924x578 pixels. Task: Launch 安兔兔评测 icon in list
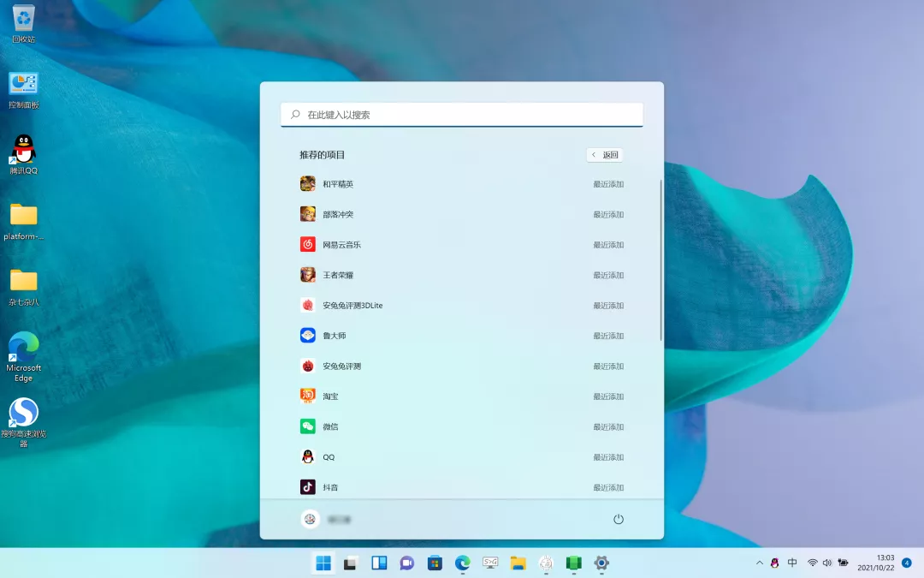click(308, 366)
